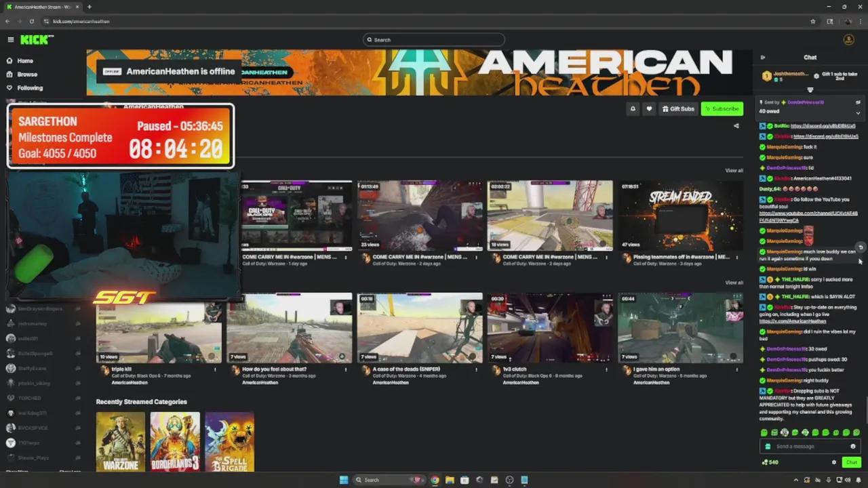Open 'triple kill' clip thumbnail
868x488 pixels.
(159, 328)
